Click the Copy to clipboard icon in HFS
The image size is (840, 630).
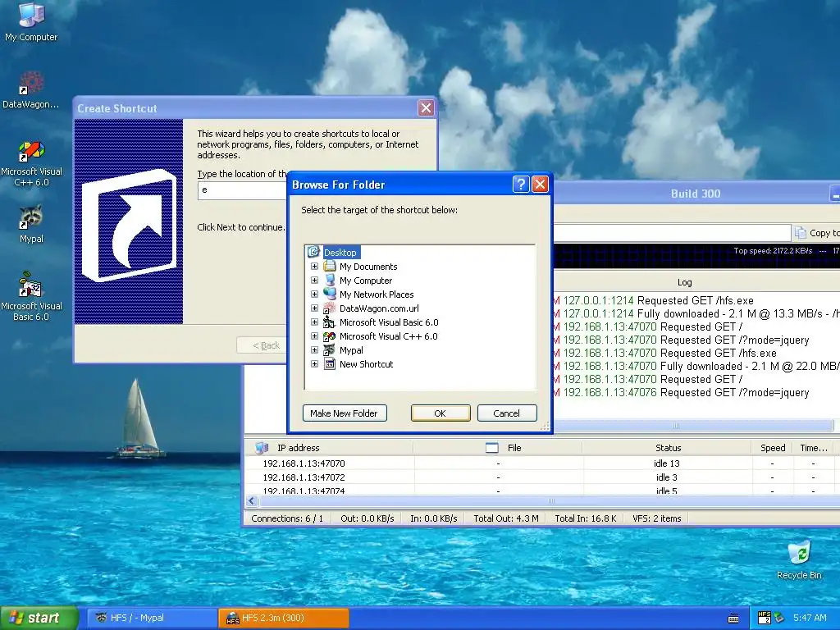(801, 232)
